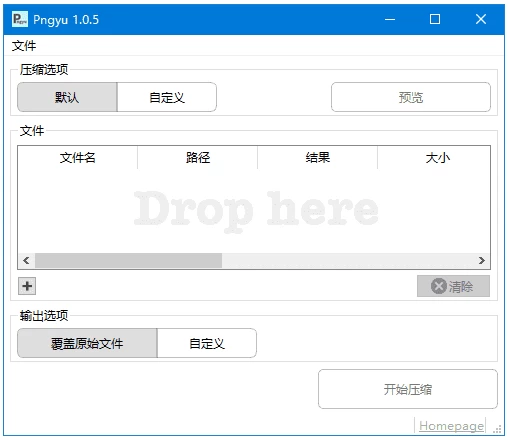Choose 覆盖原始文件 output option
The height and width of the screenshot is (440, 510).
pos(87,343)
